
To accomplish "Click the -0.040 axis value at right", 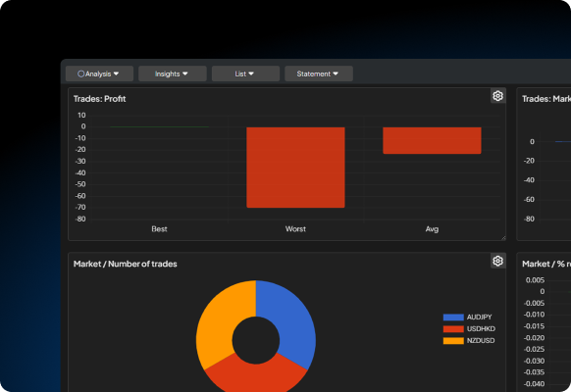I will [534, 384].
